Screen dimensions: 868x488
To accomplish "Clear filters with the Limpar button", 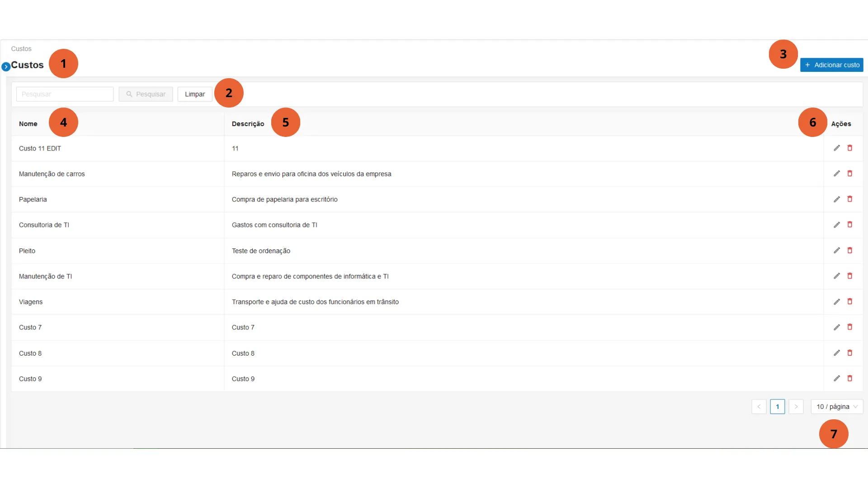I will 195,94.
